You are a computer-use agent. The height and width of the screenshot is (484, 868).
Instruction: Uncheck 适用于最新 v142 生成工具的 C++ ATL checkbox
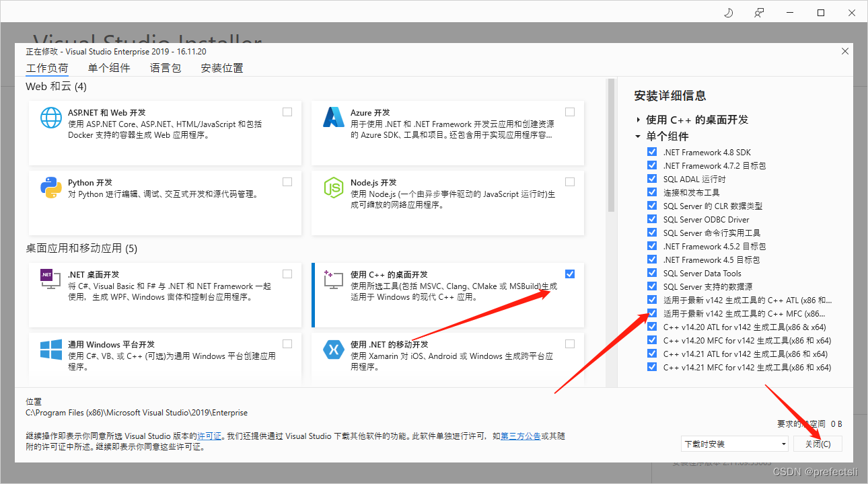pyautogui.click(x=651, y=300)
